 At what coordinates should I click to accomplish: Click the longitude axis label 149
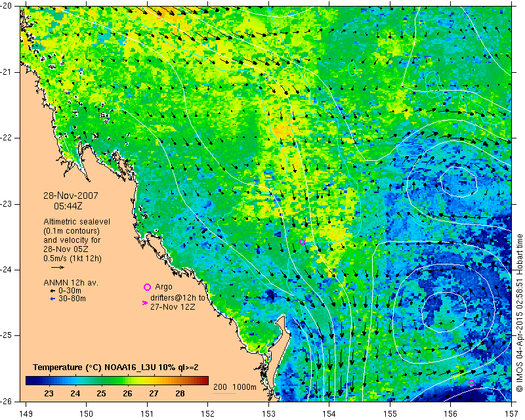pyautogui.click(x=26, y=414)
